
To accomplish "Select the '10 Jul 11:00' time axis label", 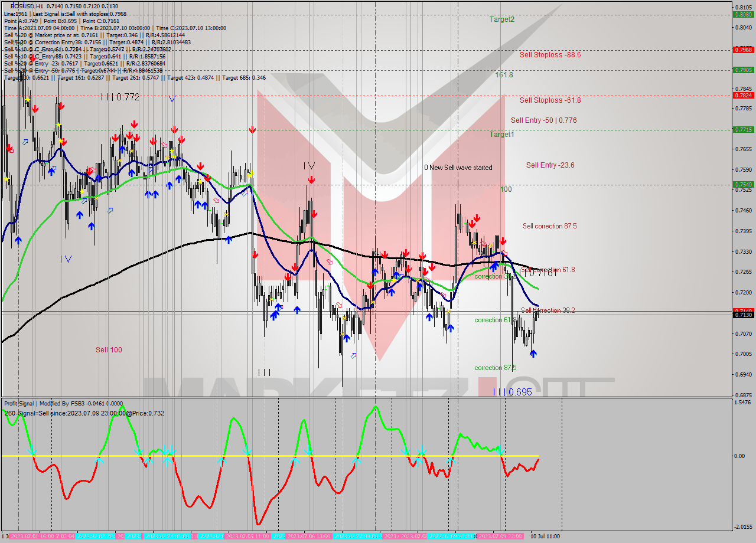I will 545,536.
